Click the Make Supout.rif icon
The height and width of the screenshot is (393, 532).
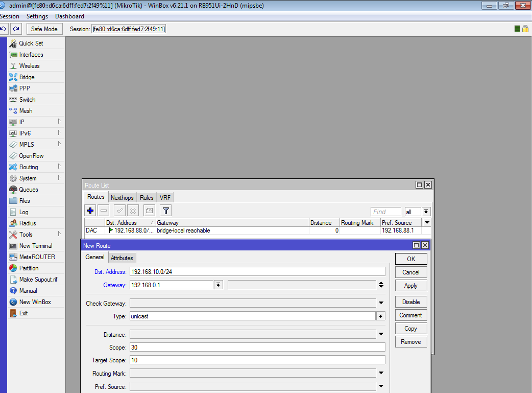pyautogui.click(x=13, y=279)
